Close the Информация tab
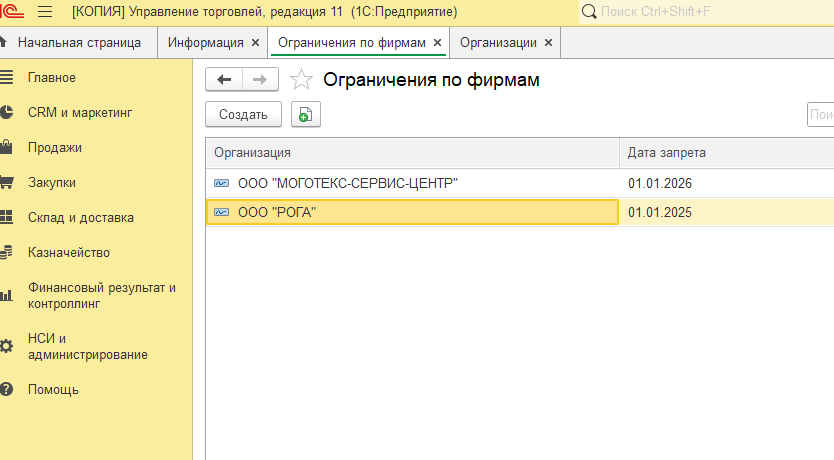 [x=255, y=43]
